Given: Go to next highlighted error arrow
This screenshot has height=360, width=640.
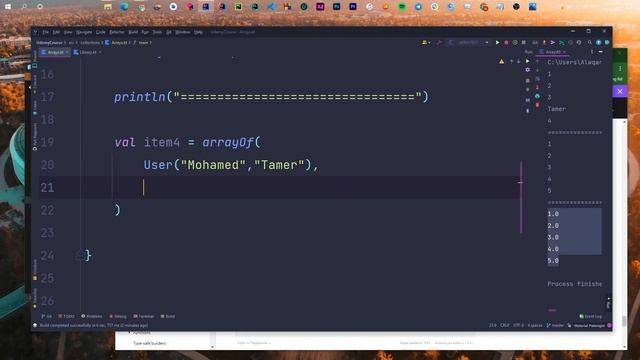Looking at the screenshot, I should point(519,62).
